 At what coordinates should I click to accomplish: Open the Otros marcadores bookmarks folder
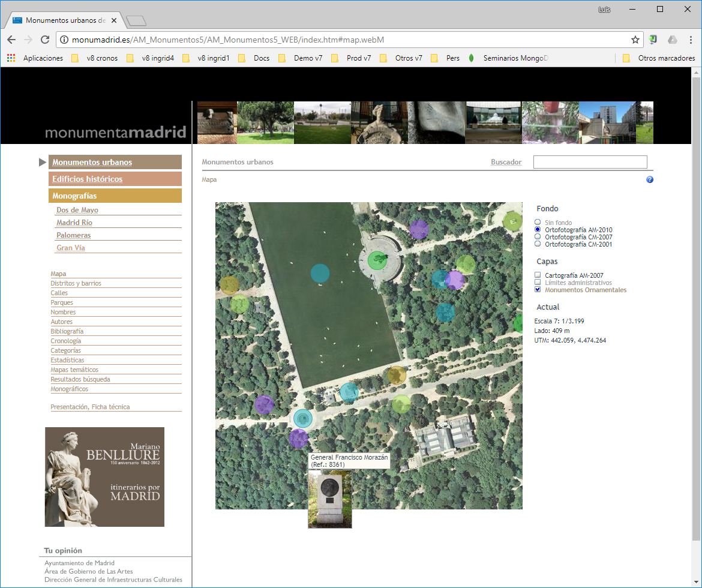[659, 58]
